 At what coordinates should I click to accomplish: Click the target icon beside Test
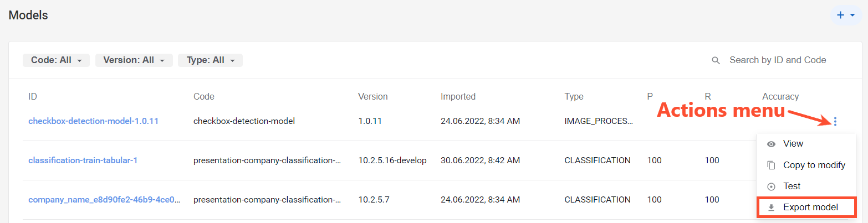pyautogui.click(x=771, y=186)
